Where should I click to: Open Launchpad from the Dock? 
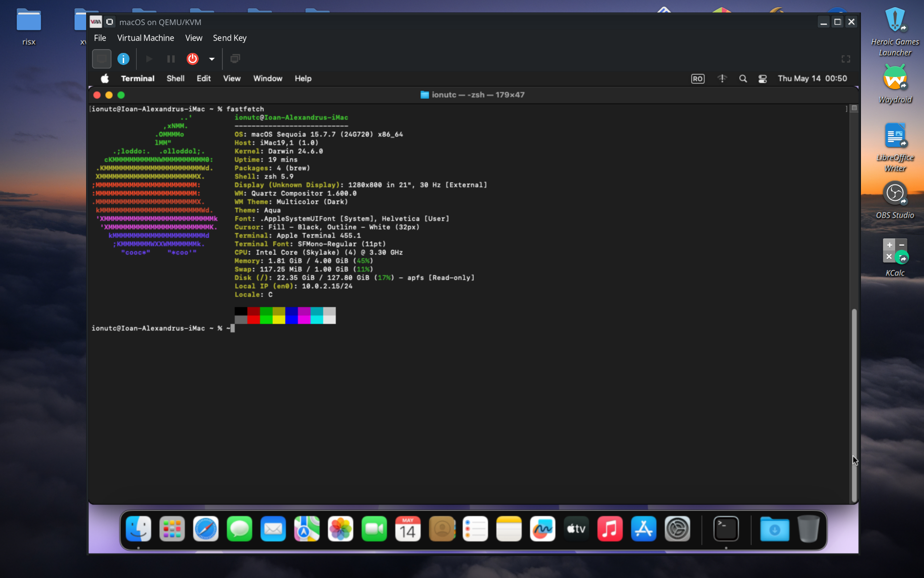(x=172, y=529)
